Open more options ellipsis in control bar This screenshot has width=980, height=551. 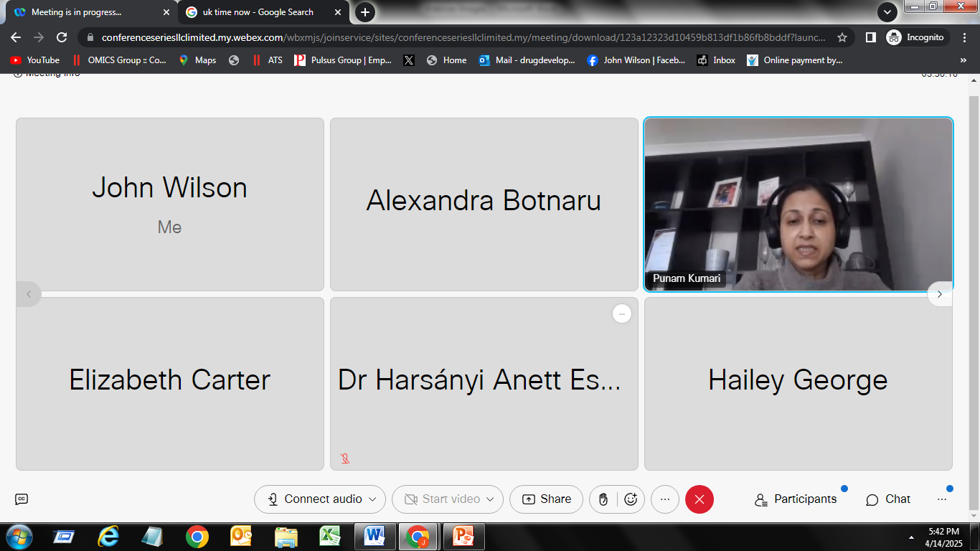[x=665, y=499]
